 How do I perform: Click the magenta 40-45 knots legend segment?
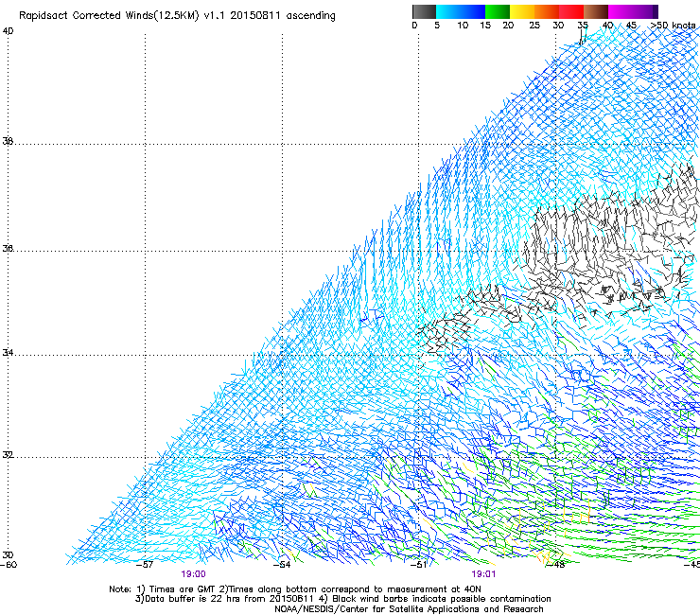click(x=621, y=11)
